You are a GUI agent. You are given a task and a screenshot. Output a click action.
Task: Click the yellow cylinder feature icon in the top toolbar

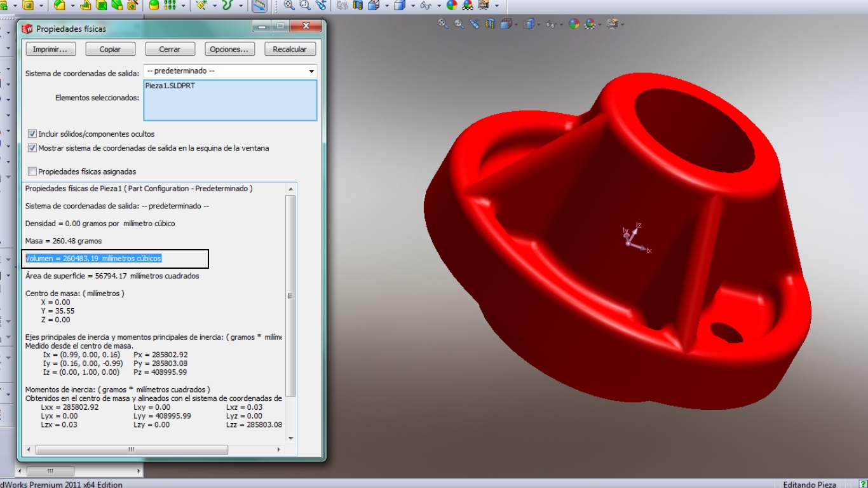coord(154,6)
